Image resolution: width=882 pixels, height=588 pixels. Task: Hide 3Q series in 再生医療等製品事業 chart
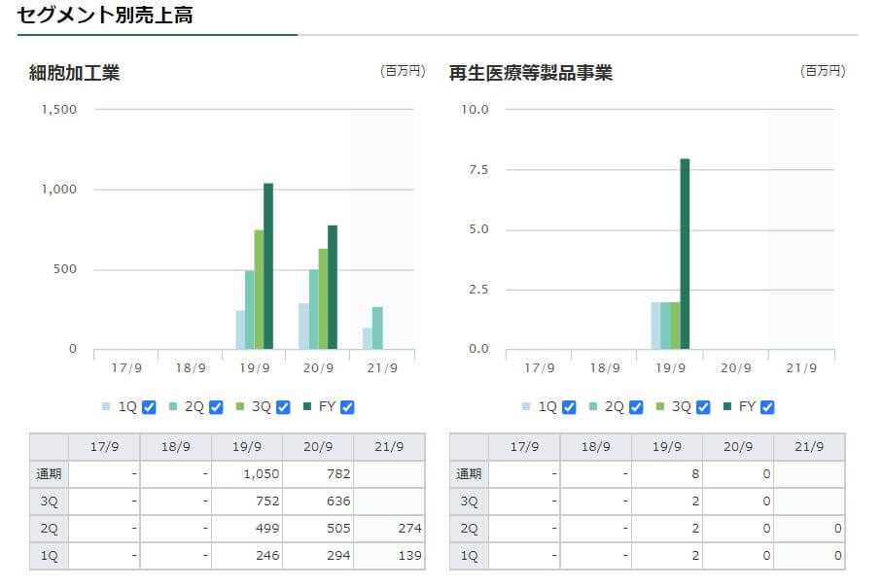(x=703, y=407)
